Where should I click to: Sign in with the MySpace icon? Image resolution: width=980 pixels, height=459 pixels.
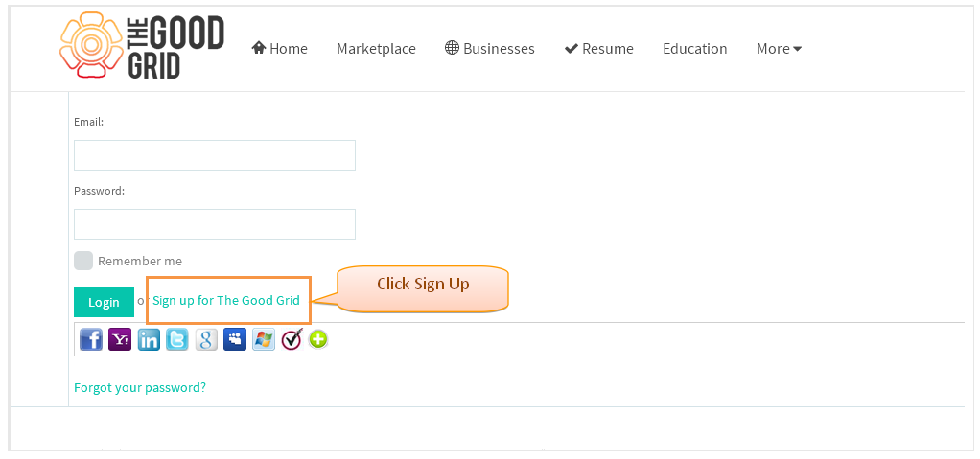tap(235, 340)
